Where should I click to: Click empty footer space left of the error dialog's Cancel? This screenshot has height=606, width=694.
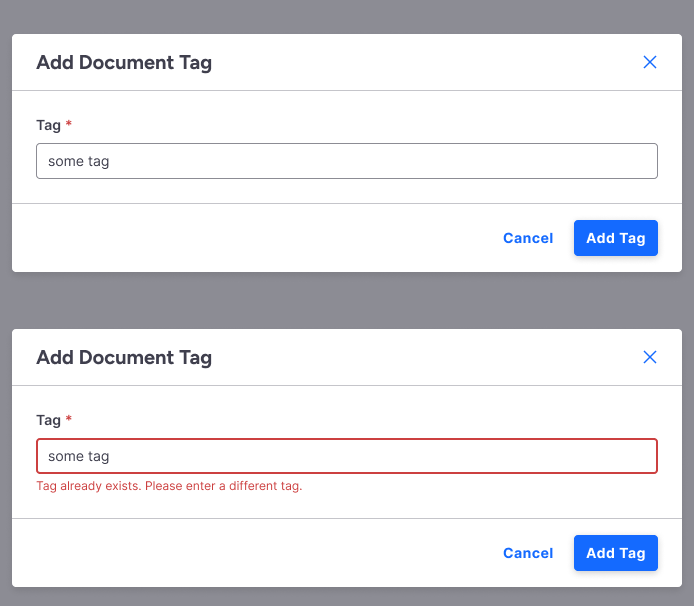pyautogui.click(x=250, y=553)
